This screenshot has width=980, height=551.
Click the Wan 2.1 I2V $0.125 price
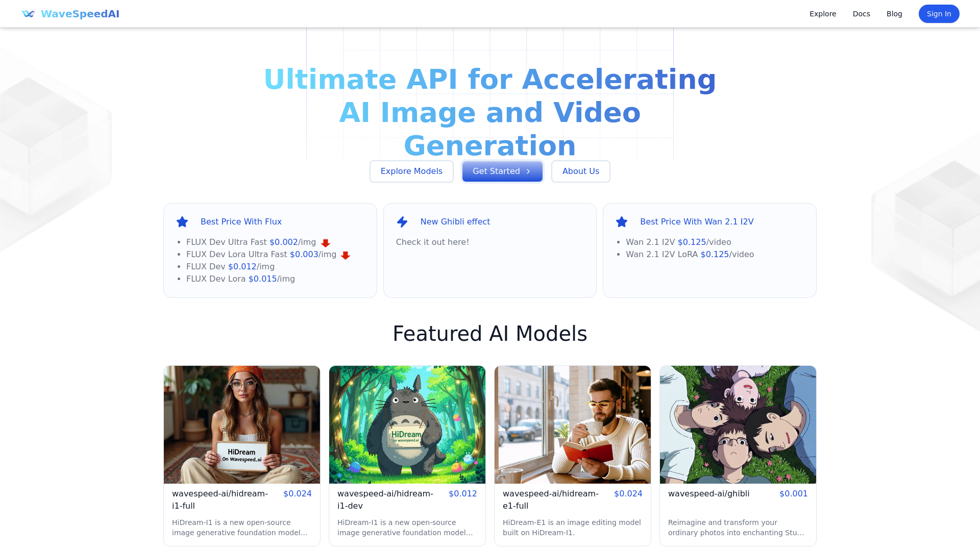pyautogui.click(x=692, y=242)
